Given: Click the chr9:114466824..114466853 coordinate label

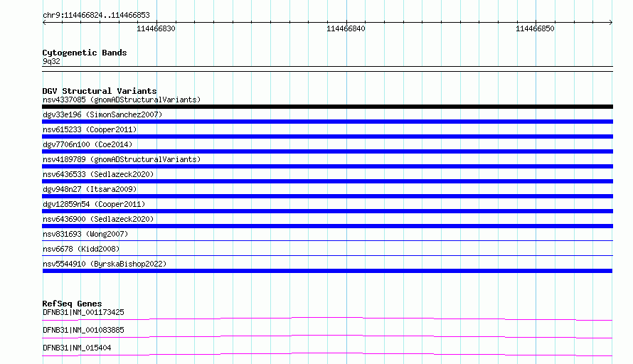Looking at the screenshot, I should tap(96, 15).
